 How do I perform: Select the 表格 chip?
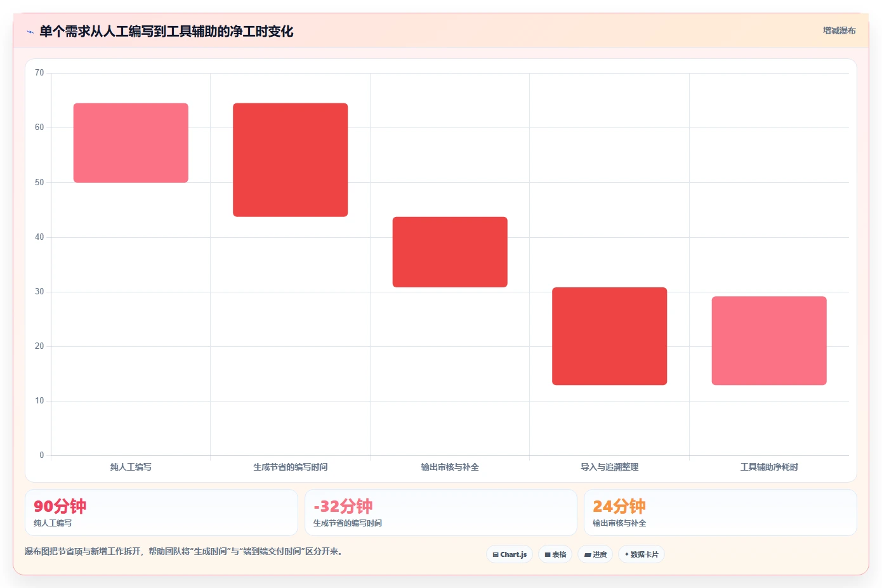pyautogui.click(x=555, y=554)
